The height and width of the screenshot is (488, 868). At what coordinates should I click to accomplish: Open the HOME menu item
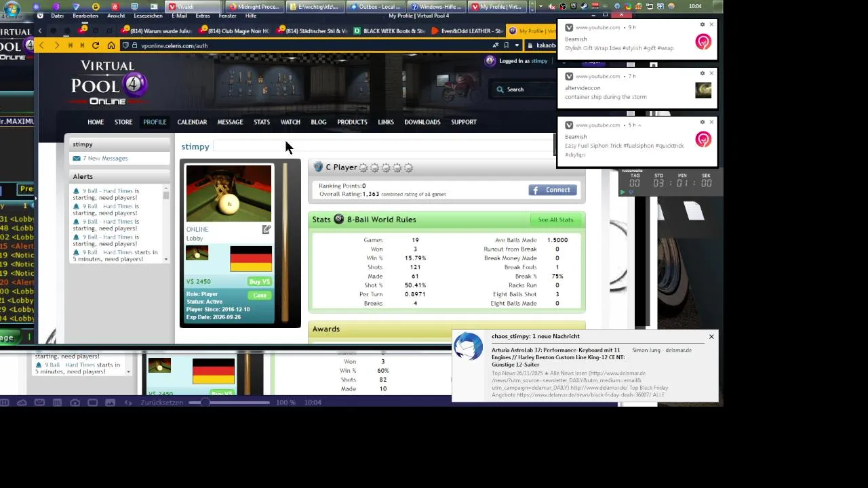tap(96, 122)
